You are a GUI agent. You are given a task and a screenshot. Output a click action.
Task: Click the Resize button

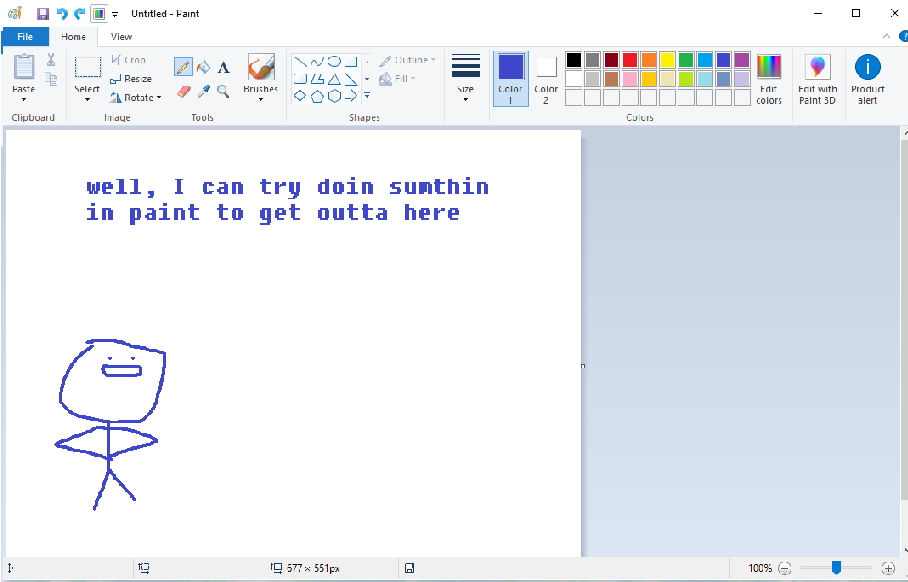click(131, 79)
